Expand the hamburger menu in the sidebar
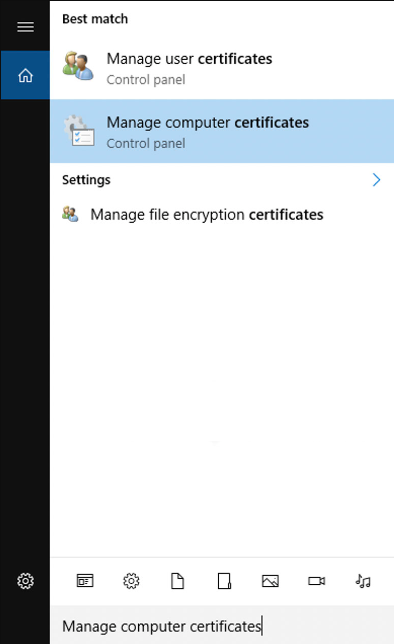The width and height of the screenshot is (394, 644). 25,27
